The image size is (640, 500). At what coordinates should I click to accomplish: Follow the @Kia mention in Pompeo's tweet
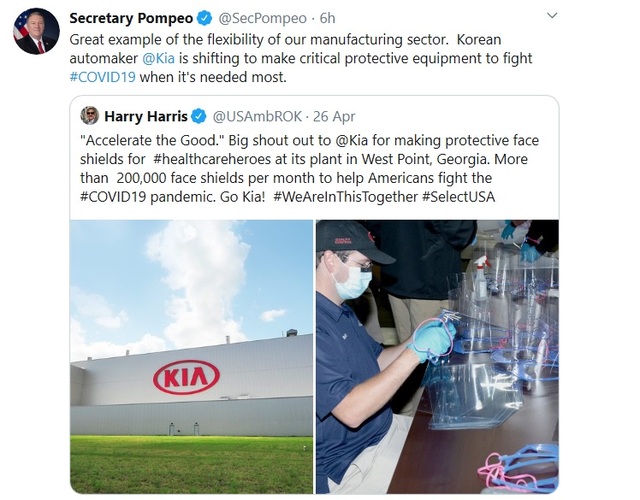[x=158, y=58]
